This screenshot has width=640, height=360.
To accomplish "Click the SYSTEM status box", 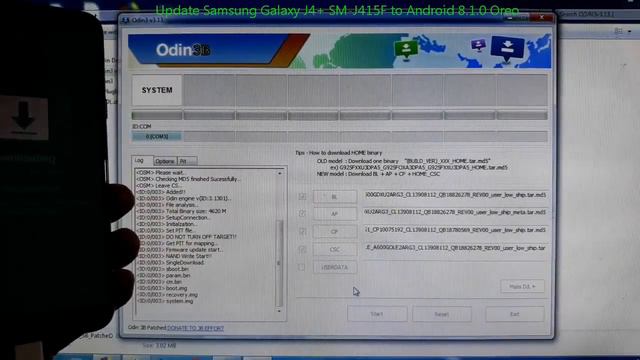I will (157, 90).
